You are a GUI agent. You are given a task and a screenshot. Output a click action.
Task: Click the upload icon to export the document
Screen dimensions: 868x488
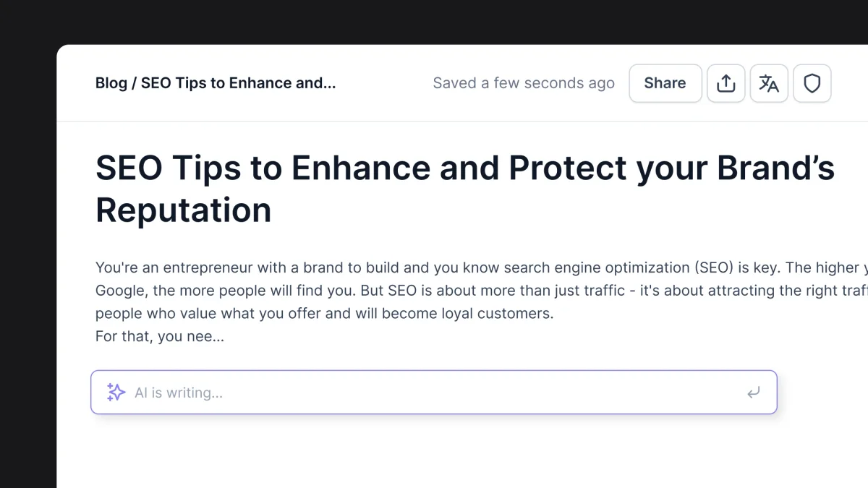coord(726,83)
